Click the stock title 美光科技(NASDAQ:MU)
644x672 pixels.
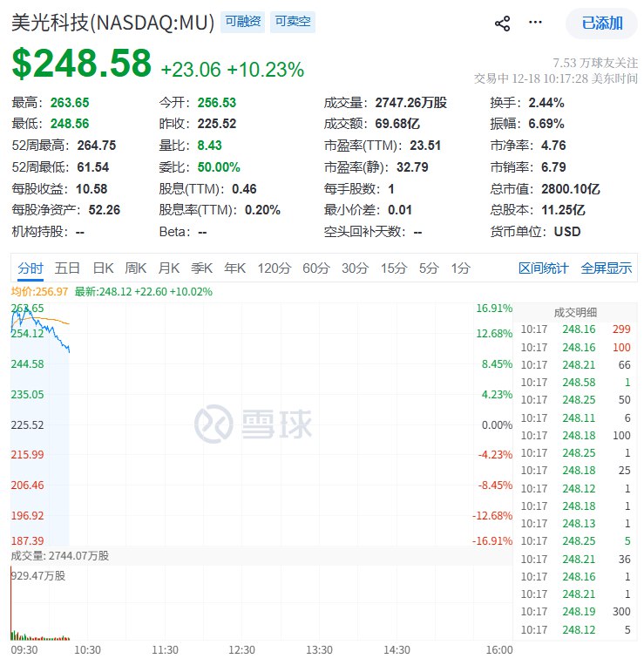112,23
